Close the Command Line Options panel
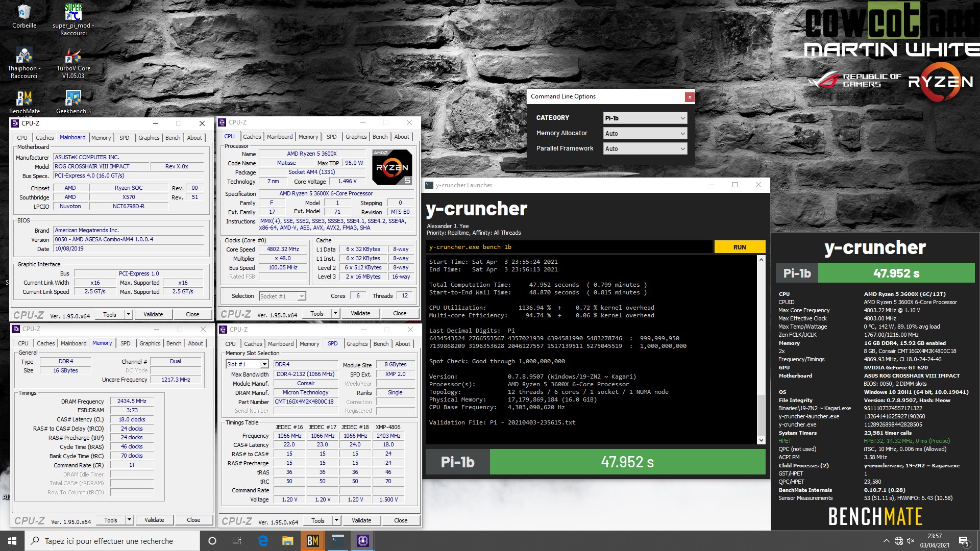 [689, 96]
